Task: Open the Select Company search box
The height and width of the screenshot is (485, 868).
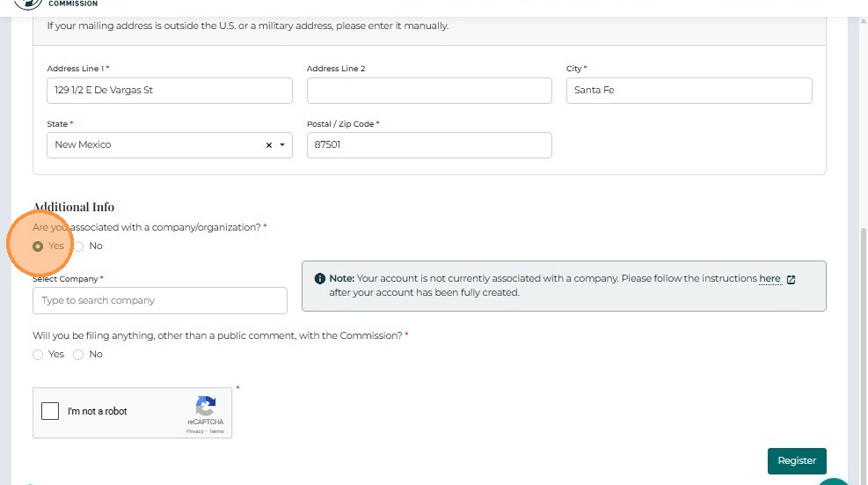Action: [x=160, y=301]
